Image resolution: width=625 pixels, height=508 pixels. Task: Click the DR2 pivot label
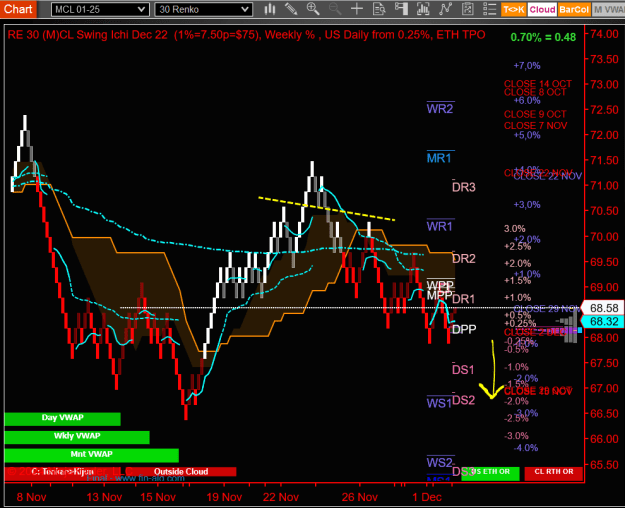[x=464, y=259]
